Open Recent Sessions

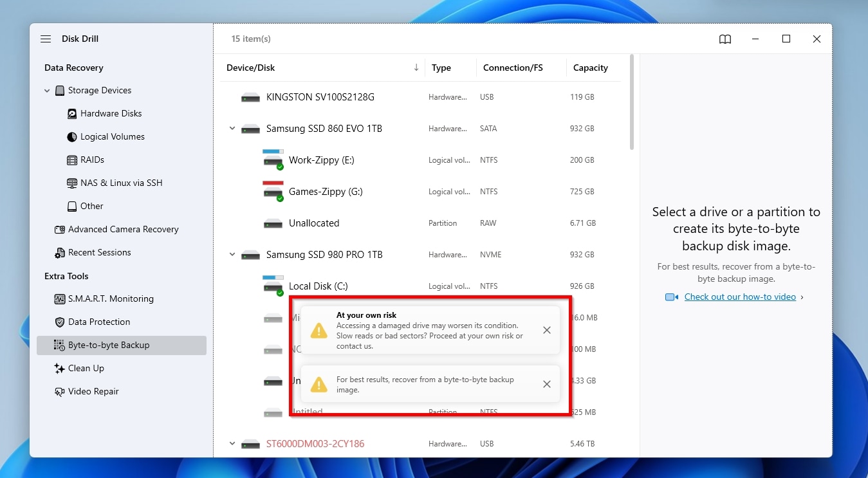100,253
